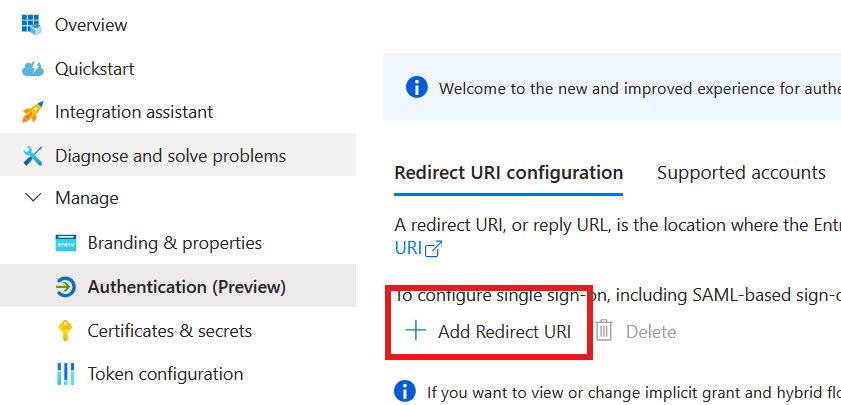
Task: Collapse the Manage section chevron
Action: 33,198
